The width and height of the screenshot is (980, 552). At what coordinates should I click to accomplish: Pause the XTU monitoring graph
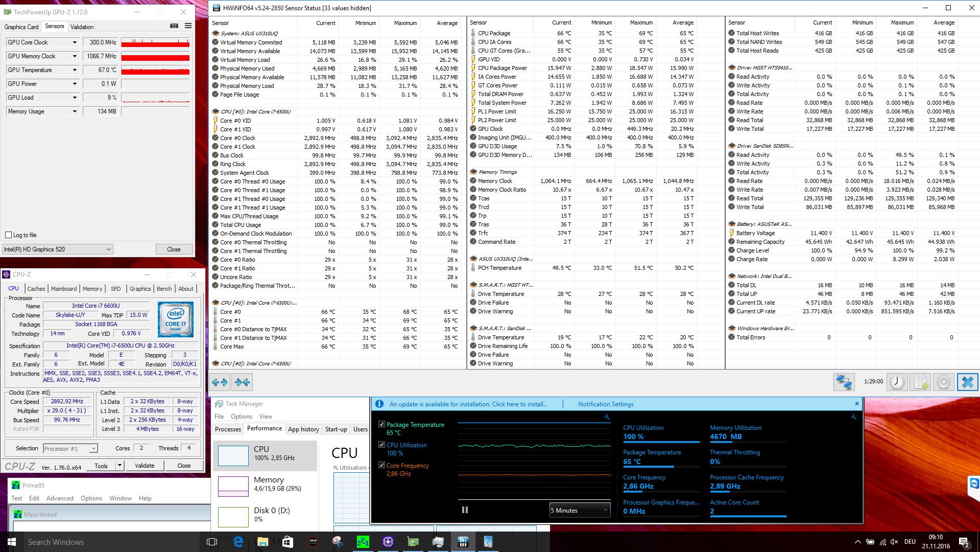pyautogui.click(x=465, y=510)
